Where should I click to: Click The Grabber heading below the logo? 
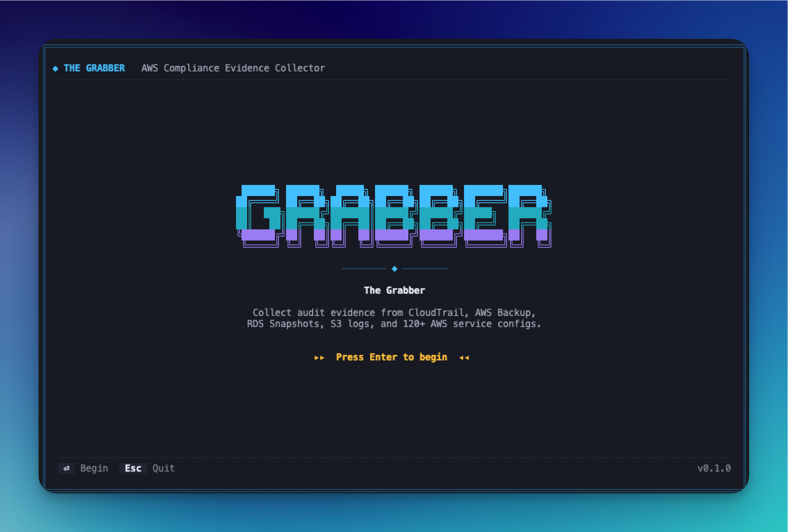(394, 290)
